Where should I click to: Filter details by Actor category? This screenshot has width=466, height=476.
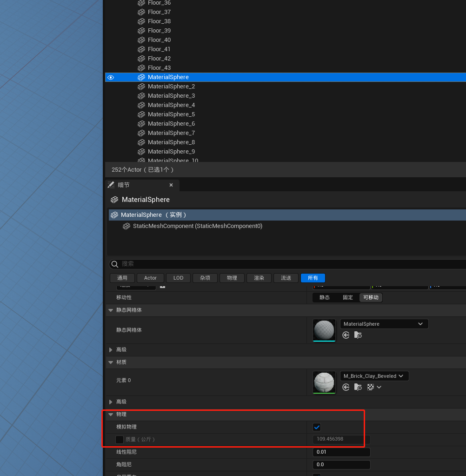coord(150,278)
